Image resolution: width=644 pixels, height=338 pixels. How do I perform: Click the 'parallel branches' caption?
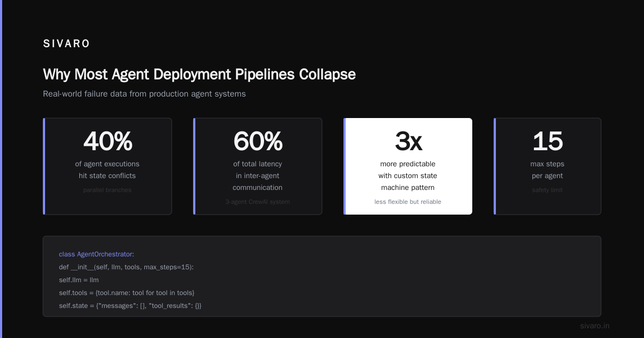pyautogui.click(x=107, y=190)
